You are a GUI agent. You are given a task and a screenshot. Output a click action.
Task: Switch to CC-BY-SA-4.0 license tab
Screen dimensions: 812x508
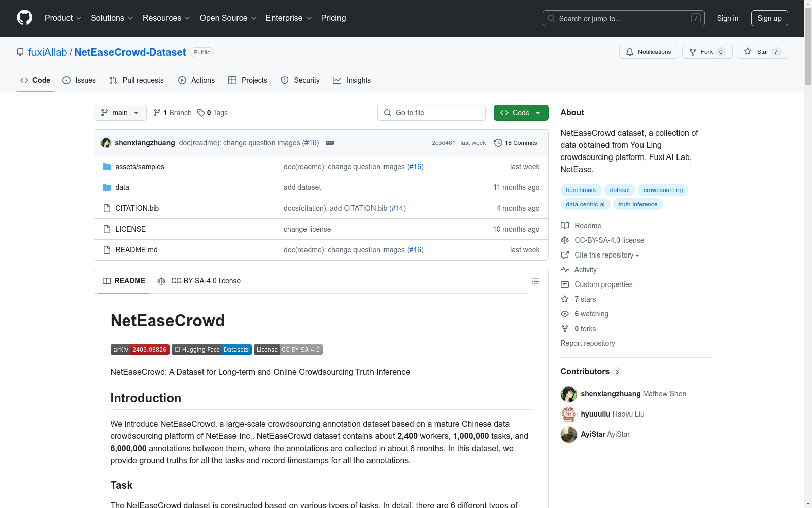pos(199,281)
